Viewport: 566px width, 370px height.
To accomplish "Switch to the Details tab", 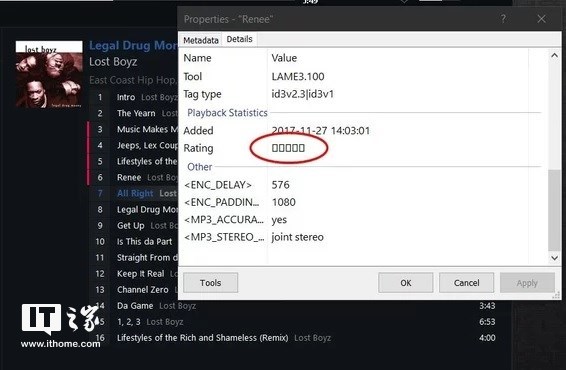I will tap(239, 39).
